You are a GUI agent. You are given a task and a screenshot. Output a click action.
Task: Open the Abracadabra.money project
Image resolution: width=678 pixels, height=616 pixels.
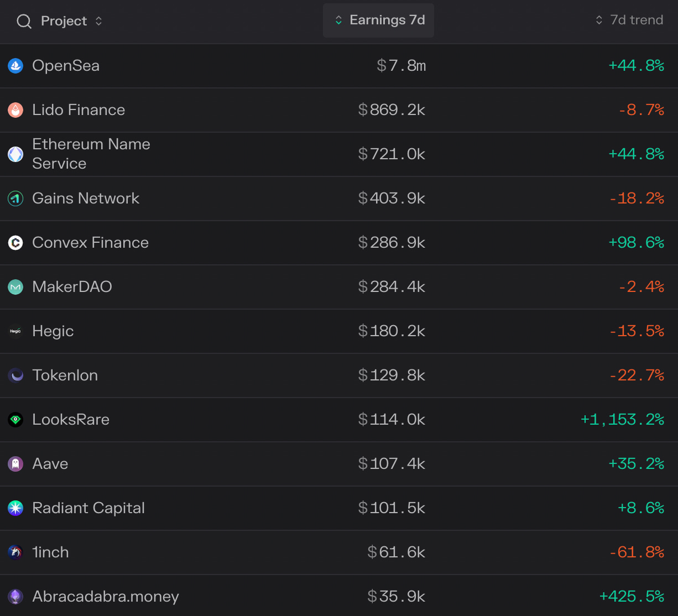click(x=106, y=597)
